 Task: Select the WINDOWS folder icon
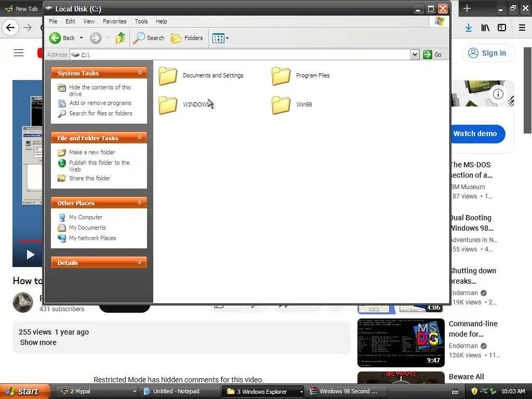click(168, 105)
